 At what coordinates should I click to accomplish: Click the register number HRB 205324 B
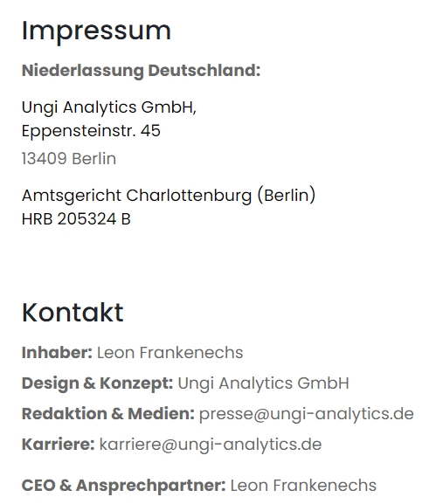[x=76, y=219]
